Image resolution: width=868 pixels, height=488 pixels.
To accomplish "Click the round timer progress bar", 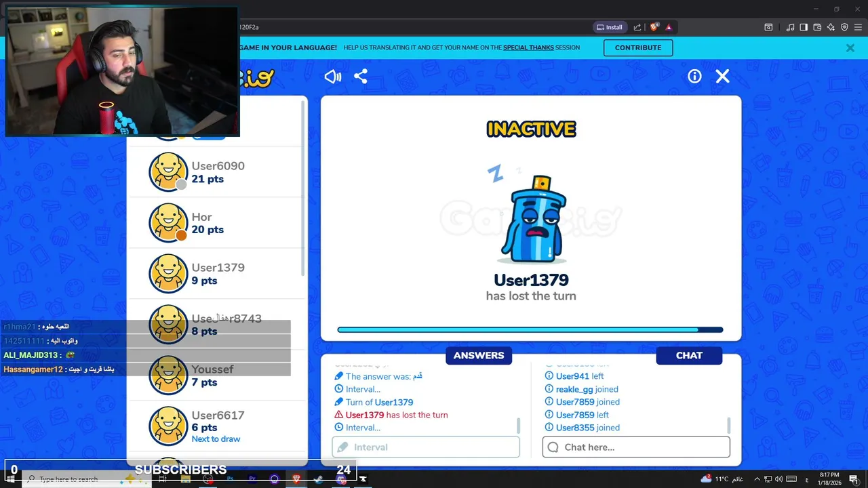I will point(530,330).
